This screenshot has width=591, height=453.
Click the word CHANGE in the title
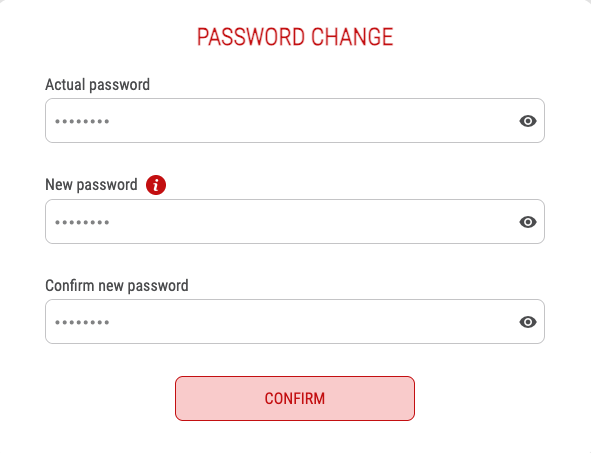click(352, 37)
